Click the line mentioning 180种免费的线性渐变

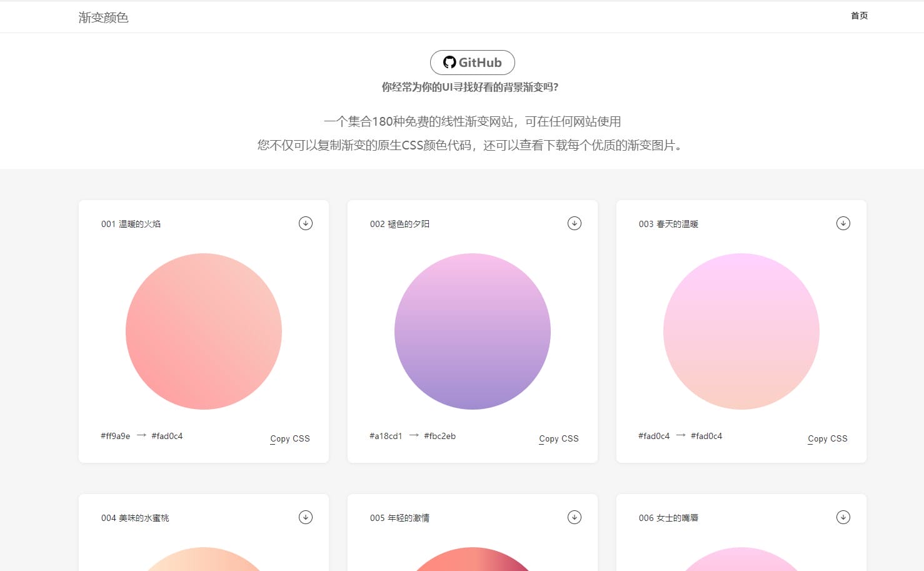(473, 121)
